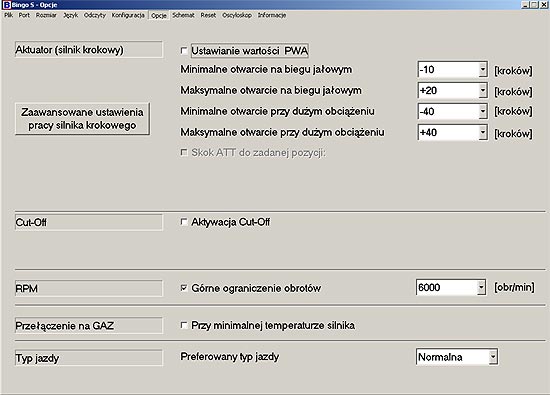
Task: Open the Plik menu
Action: 9,15
